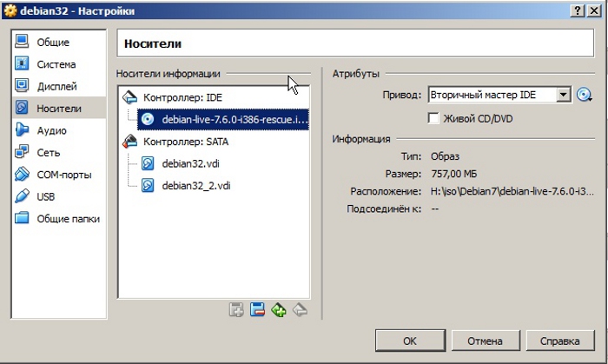608x364 pixels.
Task: Click the hard disk icon of debian32_2.vdi
Action: coord(148,185)
